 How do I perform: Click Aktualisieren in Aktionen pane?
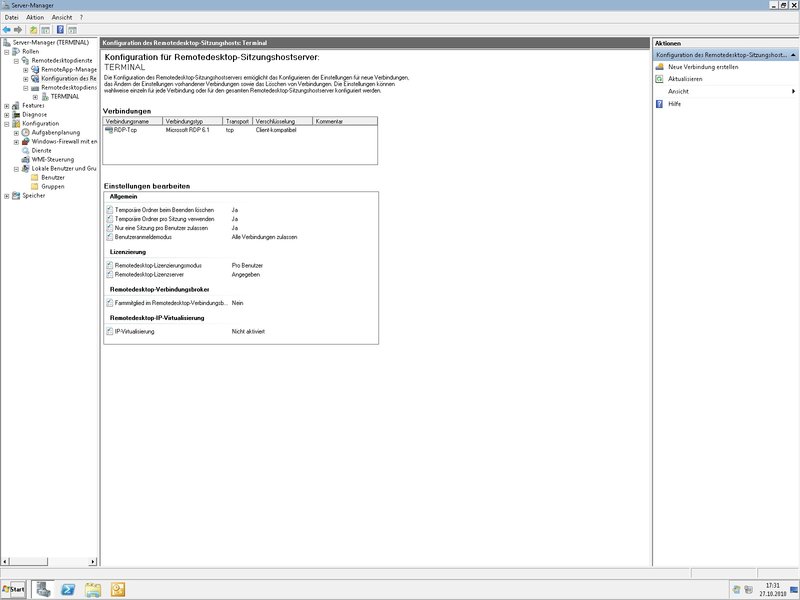click(685, 79)
